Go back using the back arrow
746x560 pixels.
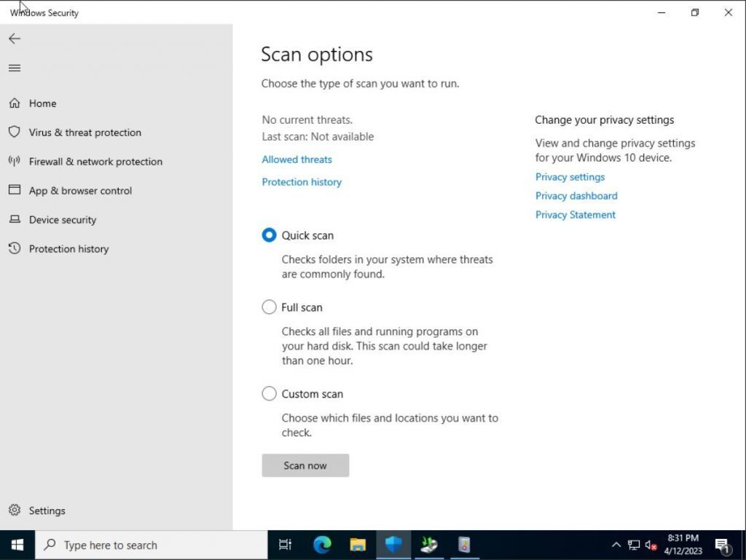point(15,39)
